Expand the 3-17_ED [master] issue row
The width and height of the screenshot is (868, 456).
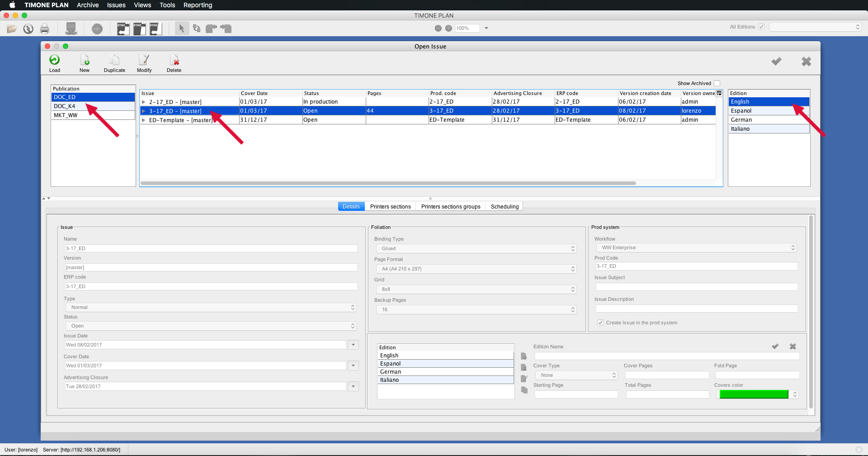(x=144, y=111)
